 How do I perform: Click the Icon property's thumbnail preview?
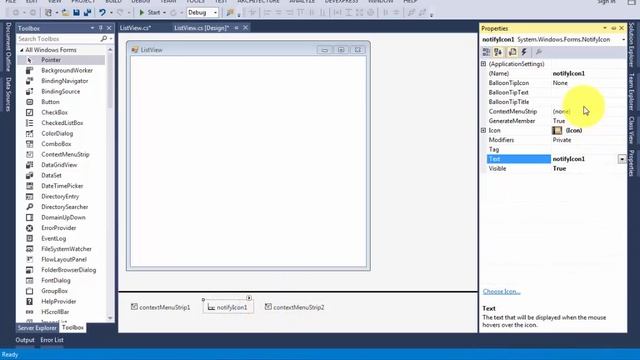point(557,130)
